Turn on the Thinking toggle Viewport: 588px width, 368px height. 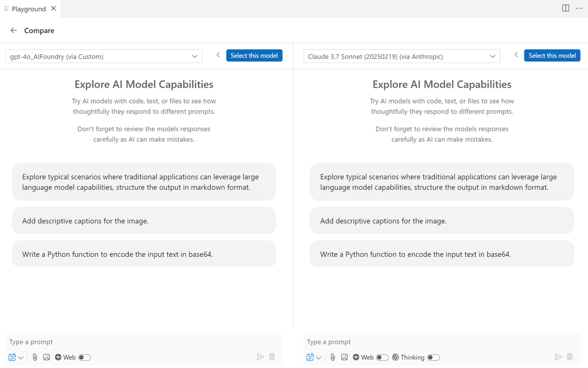(433, 357)
